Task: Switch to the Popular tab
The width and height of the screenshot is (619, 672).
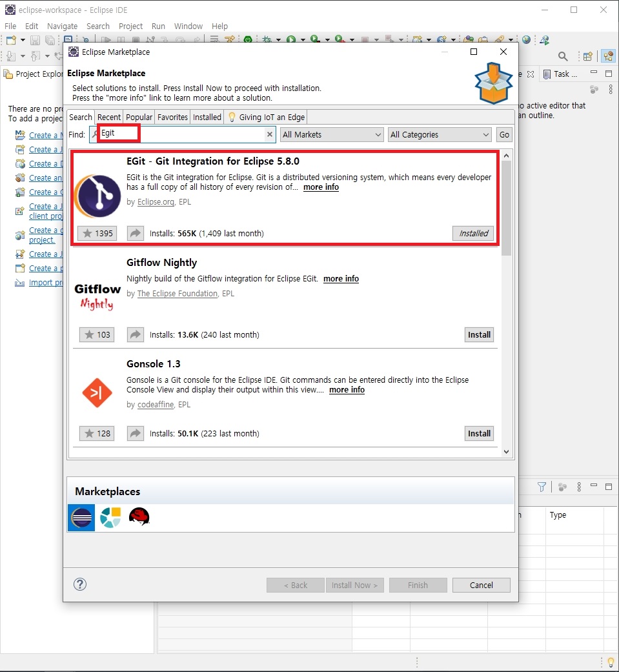Action: (139, 117)
